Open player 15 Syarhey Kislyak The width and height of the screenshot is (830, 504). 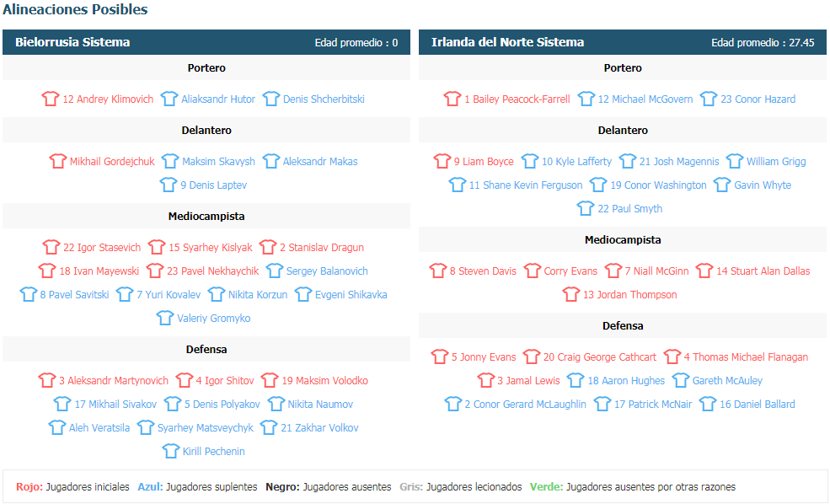(x=211, y=247)
